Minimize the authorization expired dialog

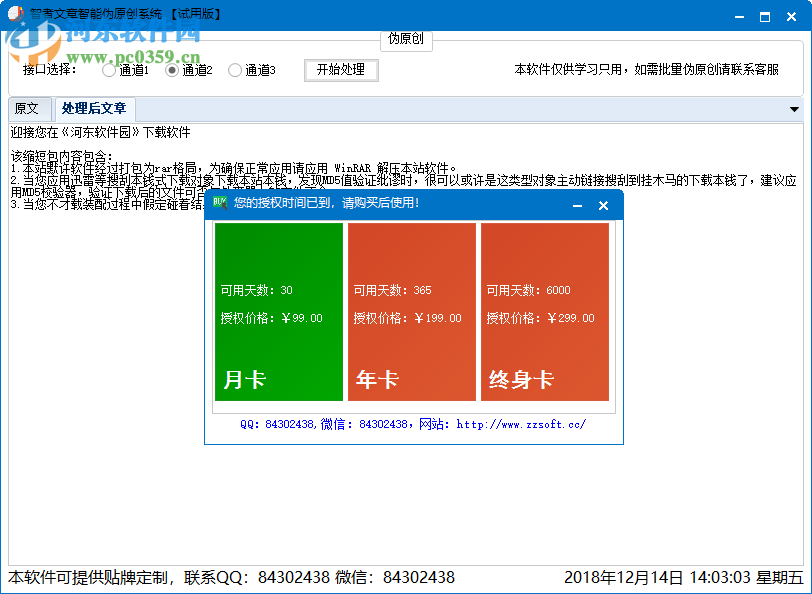577,206
